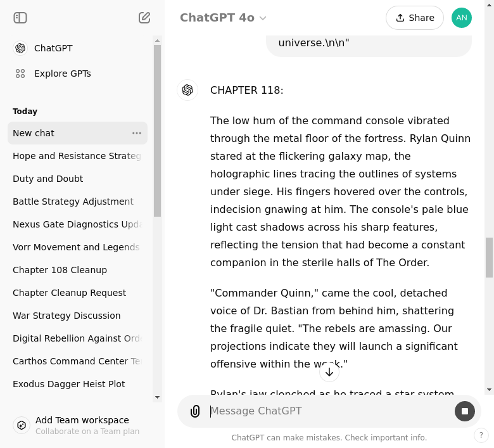This screenshot has height=448, width=494.
Task: Stop generating the response
Action: tap(465, 411)
